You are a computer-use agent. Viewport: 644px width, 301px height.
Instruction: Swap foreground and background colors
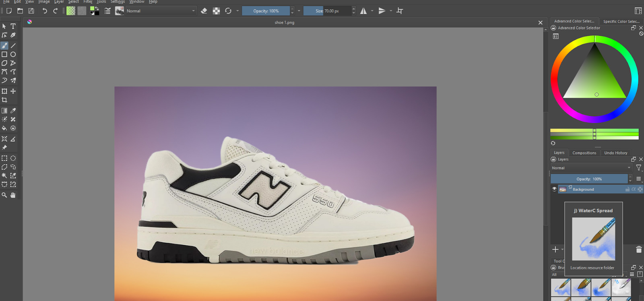(97, 8)
